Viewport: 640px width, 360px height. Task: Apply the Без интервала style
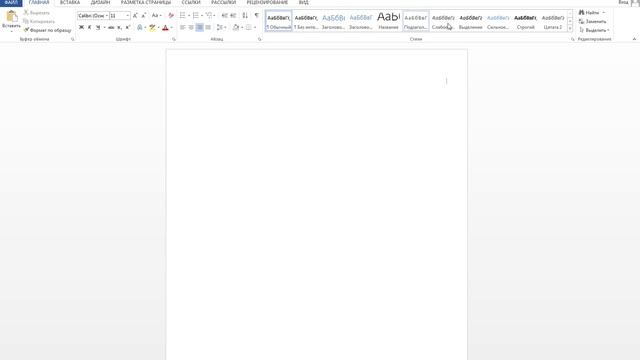tap(306, 21)
